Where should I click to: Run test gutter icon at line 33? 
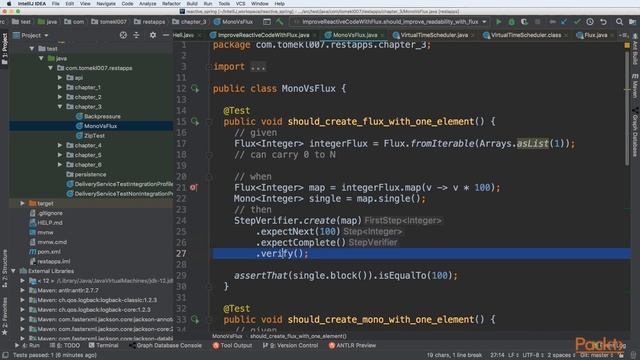coord(195,320)
